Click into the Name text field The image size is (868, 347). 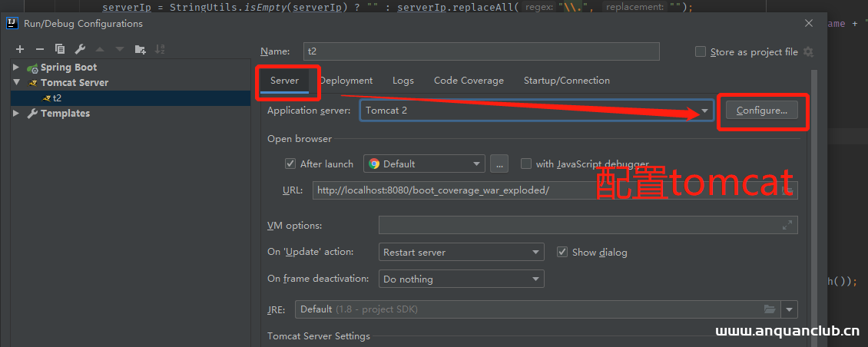coord(481,51)
